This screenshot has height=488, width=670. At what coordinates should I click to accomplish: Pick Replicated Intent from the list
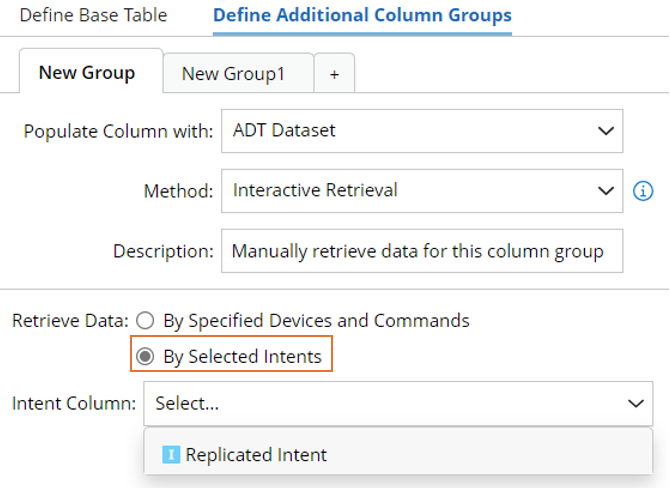point(256,455)
